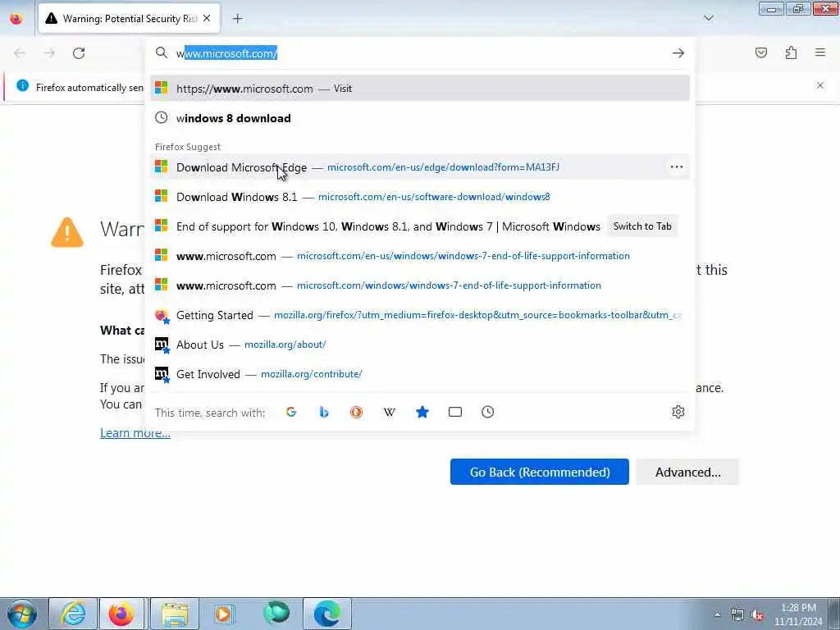The height and width of the screenshot is (630, 840).
Task: Search this time with Wikipedia
Action: point(390,412)
